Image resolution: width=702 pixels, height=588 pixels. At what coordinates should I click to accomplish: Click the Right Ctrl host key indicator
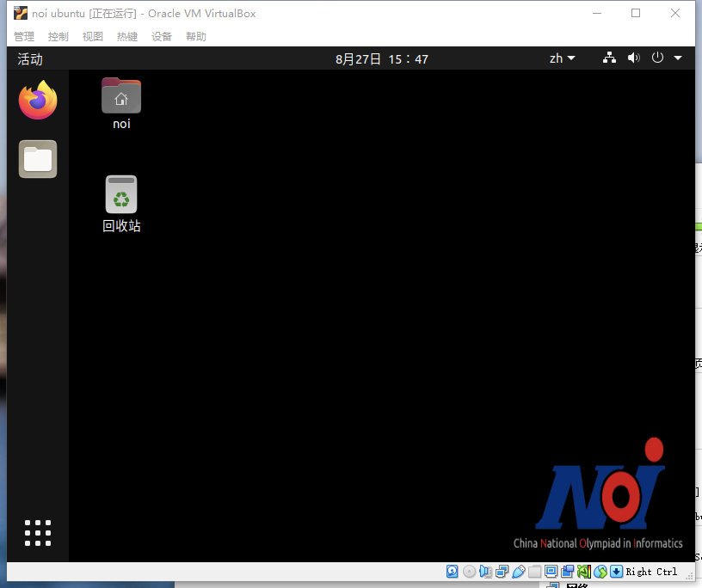(650, 572)
